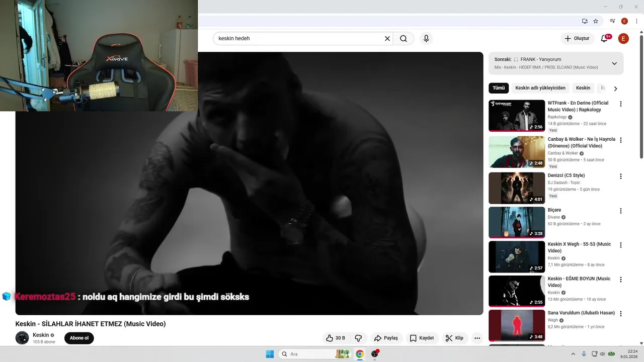Open options menu for Denizci (C5 Style)

point(620,176)
